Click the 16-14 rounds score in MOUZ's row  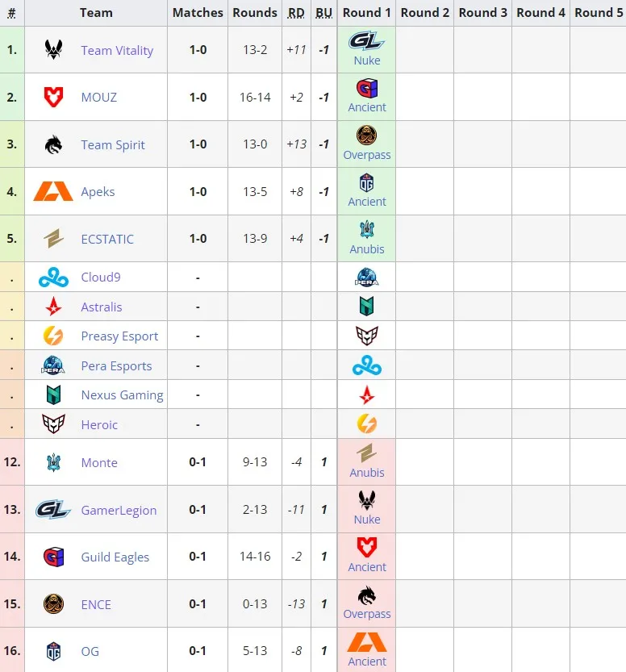click(x=255, y=98)
